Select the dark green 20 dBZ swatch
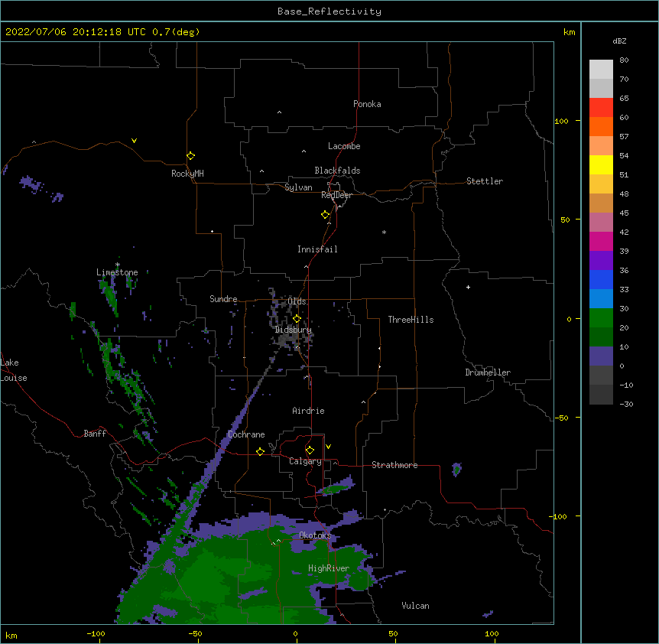This screenshot has height=644, width=659. point(601,337)
